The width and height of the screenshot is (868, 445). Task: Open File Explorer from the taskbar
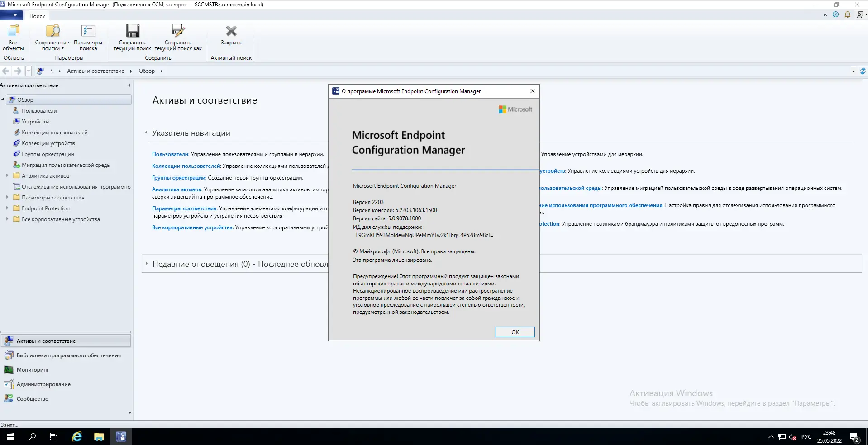(x=99, y=437)
